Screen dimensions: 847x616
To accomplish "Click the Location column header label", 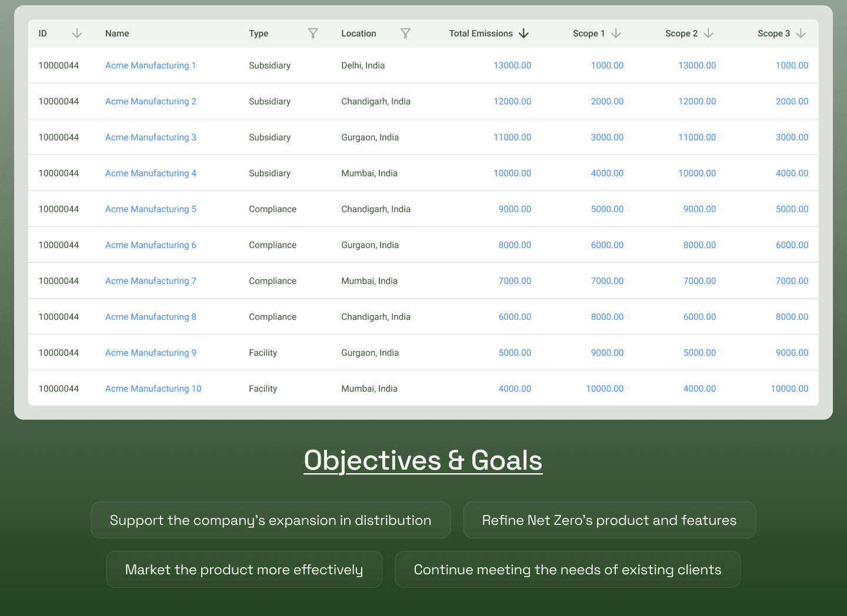I will [x=359, y=34].
